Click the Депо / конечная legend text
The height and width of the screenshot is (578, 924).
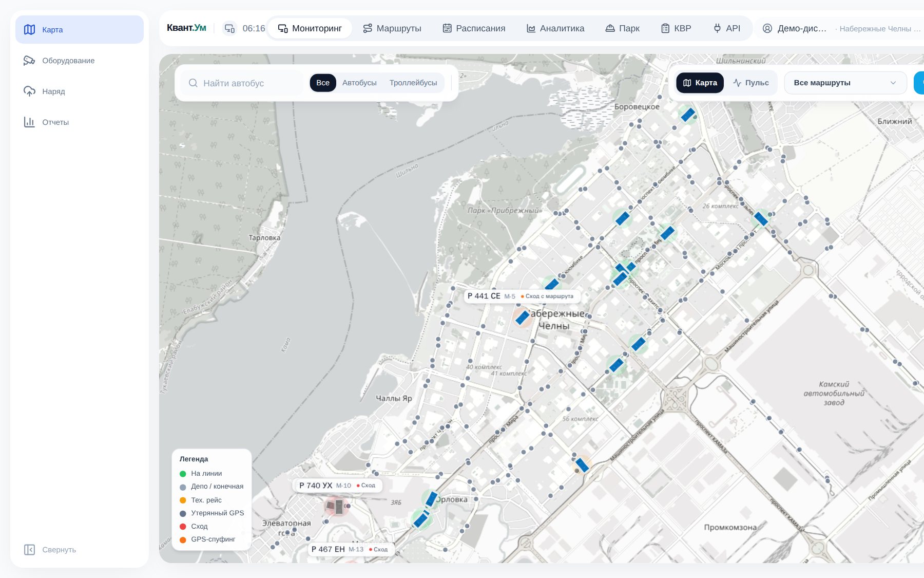click(217, 487)
